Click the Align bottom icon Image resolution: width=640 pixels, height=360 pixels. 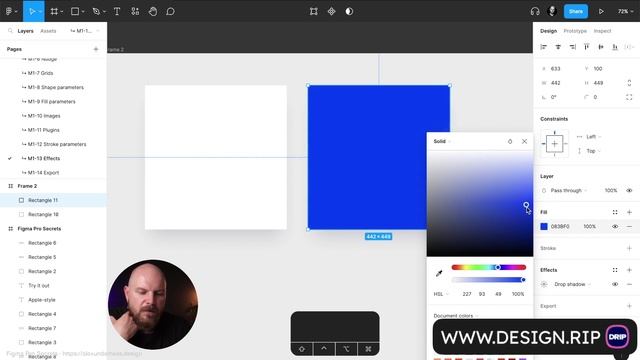coord(615,47)
